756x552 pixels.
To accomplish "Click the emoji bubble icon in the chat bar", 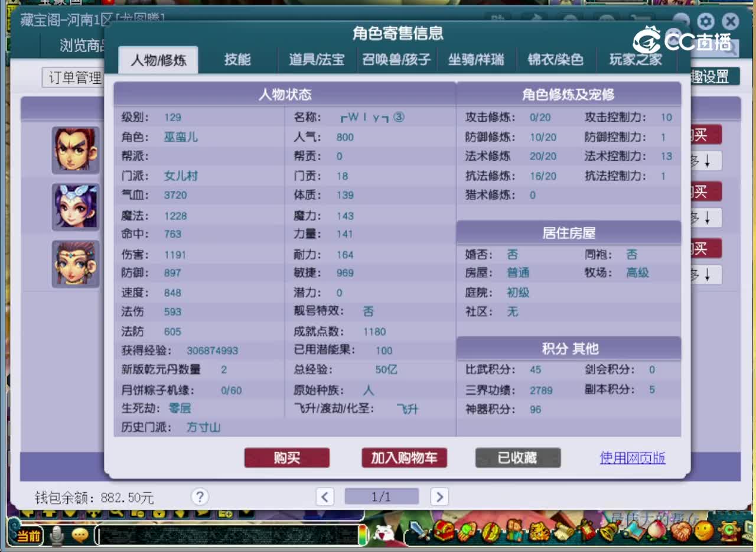I will [x=80, y=534].
